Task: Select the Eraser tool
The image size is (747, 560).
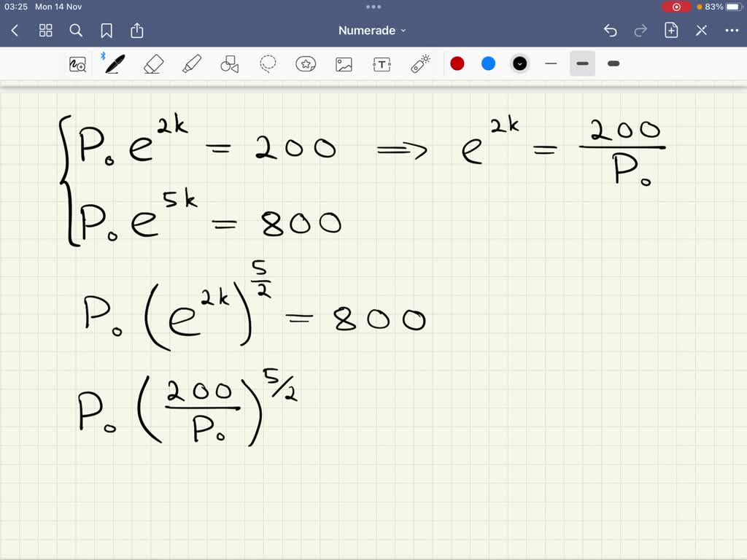Action: click(x=153, y=64)
